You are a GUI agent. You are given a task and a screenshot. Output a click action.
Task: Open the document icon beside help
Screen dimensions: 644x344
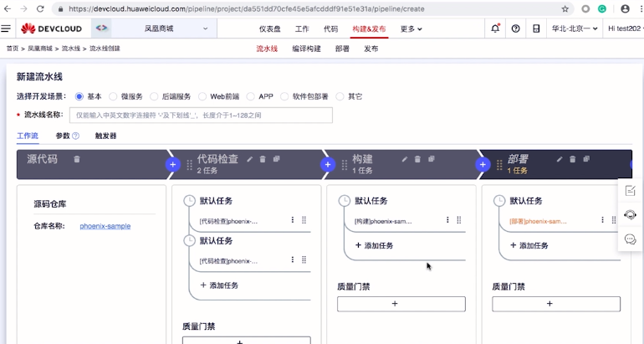point(536,28)
